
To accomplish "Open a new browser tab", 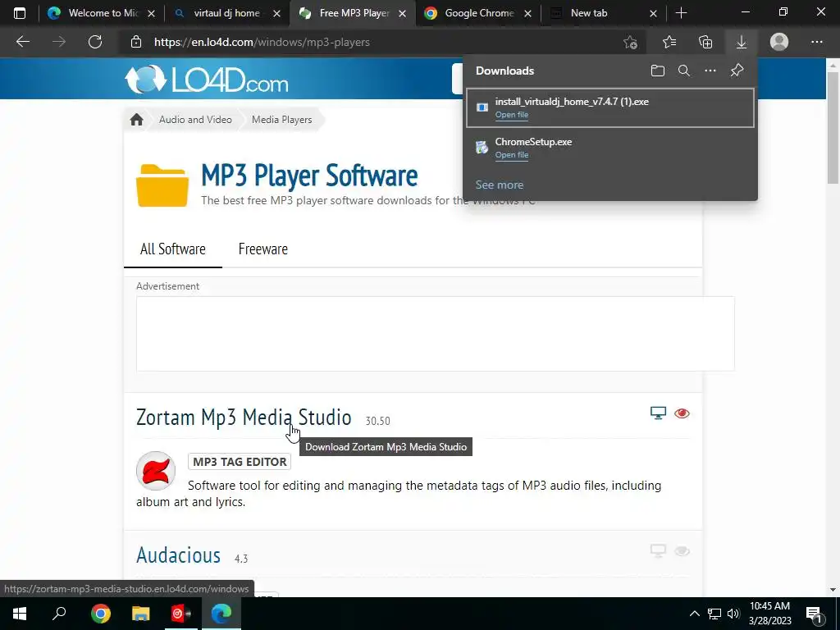I will point(681,13).
